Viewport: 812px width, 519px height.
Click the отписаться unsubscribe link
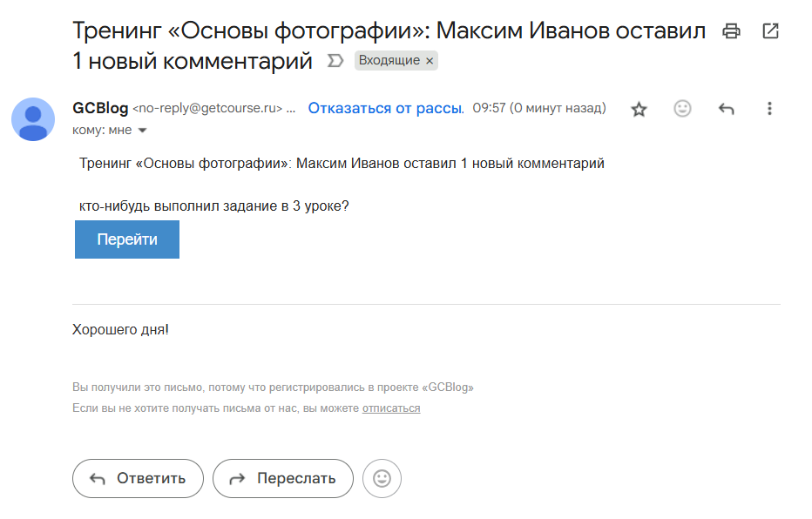pos(391,408)
